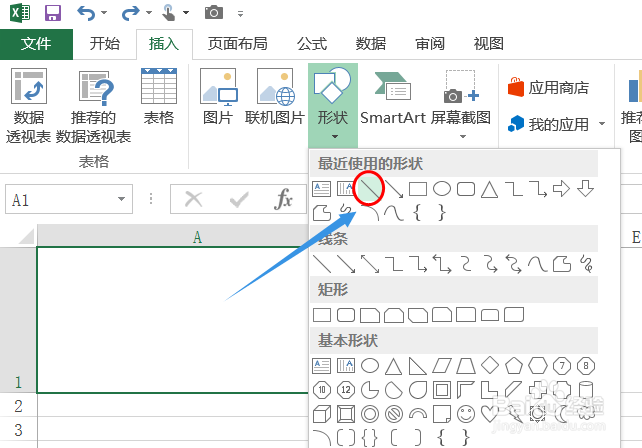Open the 文件 tab
This screenshot has height=448, width=642.
click(36, 44)
